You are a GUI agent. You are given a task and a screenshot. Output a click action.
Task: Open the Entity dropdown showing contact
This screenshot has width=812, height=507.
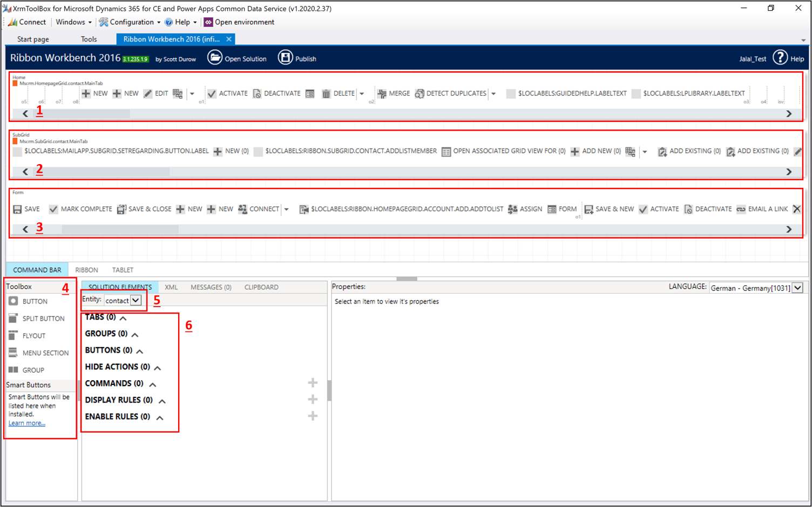tap(136, 300)
